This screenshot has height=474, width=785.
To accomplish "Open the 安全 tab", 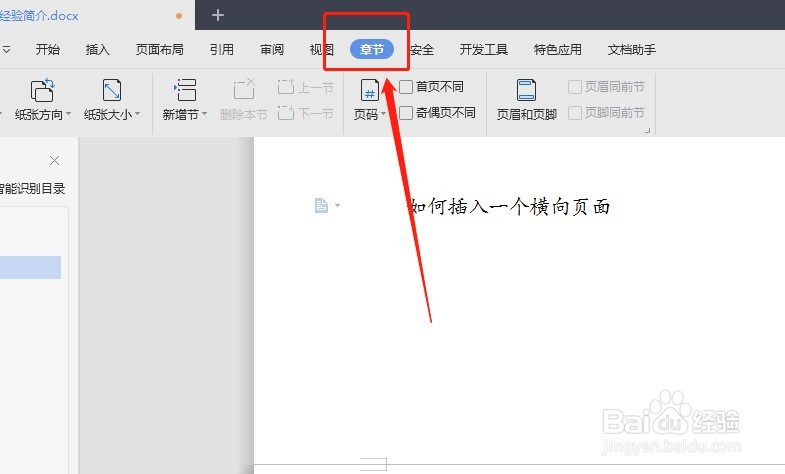I will pyautogui.click(x=422, y=50).
